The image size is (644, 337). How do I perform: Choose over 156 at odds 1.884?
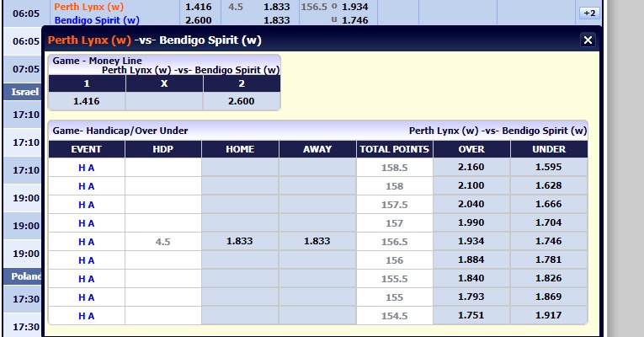coord(471,259)
